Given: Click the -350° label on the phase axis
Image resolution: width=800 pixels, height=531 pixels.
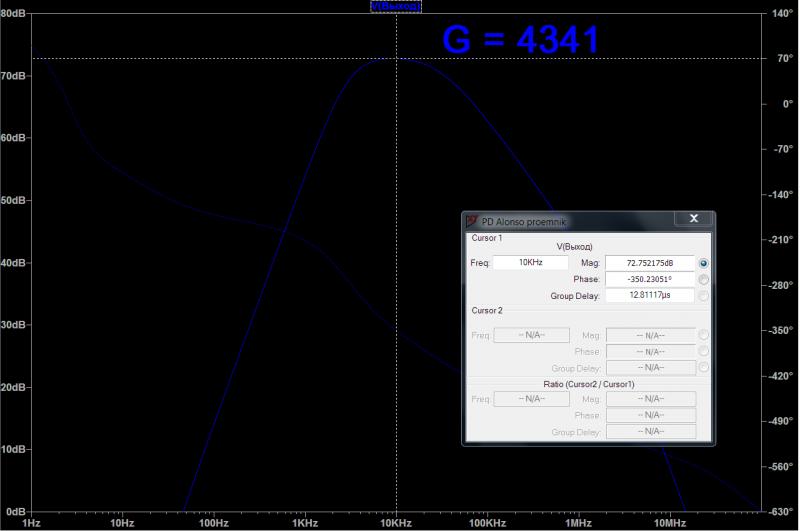Looking at the screenshot, I should [x=781, y=331].
